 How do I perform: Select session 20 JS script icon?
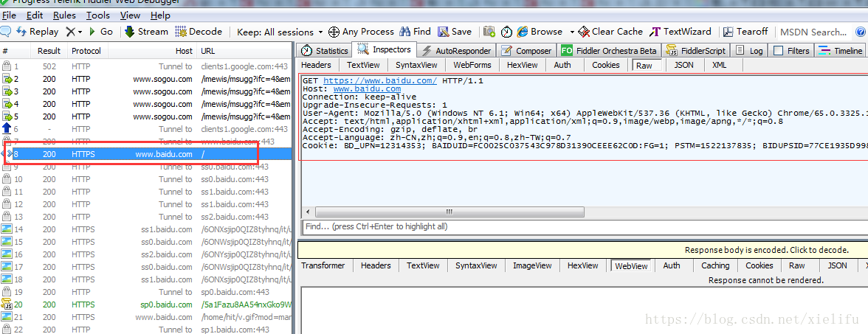tap(7, 304)
